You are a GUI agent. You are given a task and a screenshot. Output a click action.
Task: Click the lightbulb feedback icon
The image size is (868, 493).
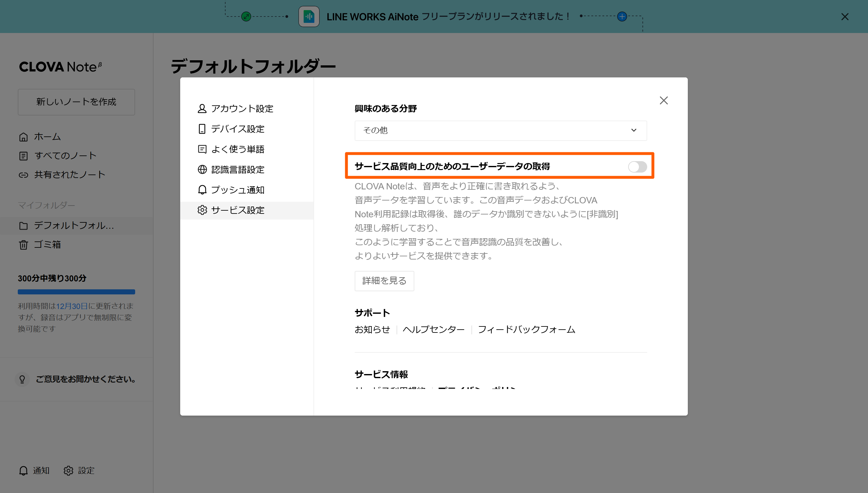[x=22, y=379]
